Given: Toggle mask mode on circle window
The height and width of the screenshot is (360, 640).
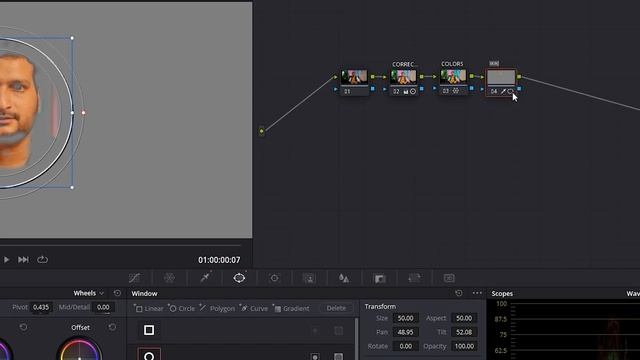Looking at the screenshot, I should (338, 357).
